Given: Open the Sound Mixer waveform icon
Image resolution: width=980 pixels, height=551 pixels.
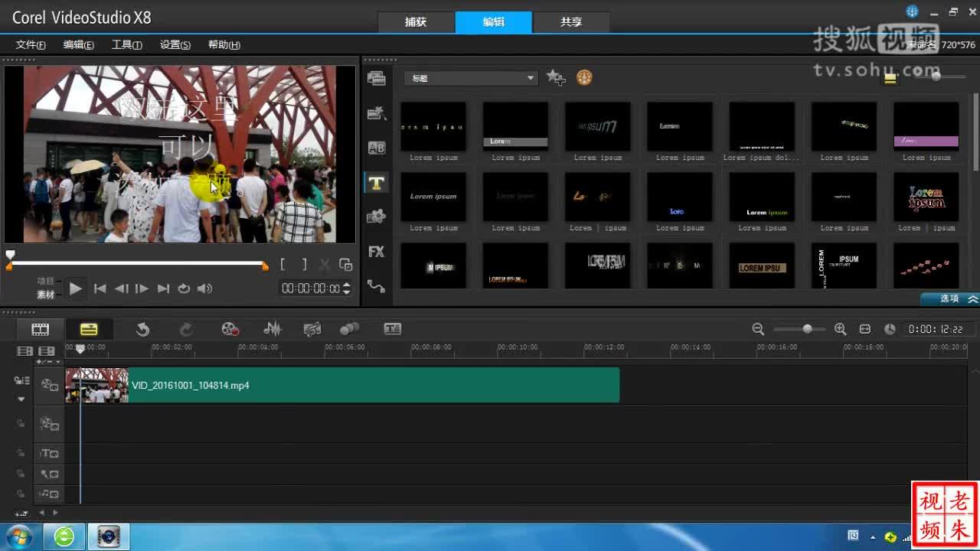Looking at the screenshot, I should click(272, 329).
